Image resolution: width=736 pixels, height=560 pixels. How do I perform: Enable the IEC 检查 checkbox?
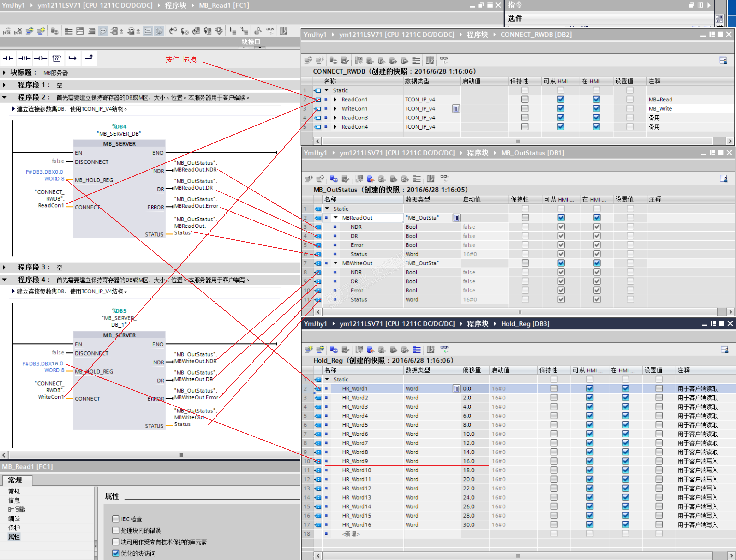(116, 519)
